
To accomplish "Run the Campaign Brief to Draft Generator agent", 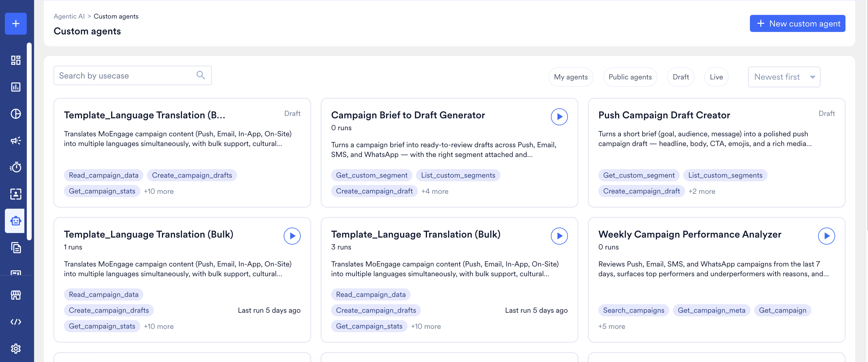I will pos(559,117).
